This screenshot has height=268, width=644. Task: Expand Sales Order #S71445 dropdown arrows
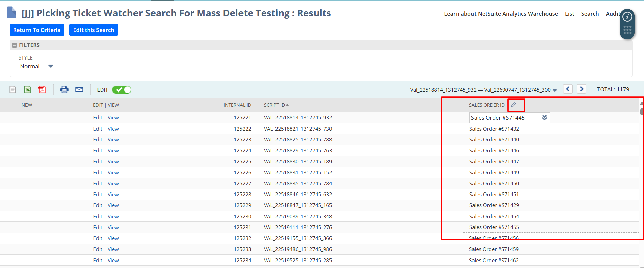[x=544, y=118]
